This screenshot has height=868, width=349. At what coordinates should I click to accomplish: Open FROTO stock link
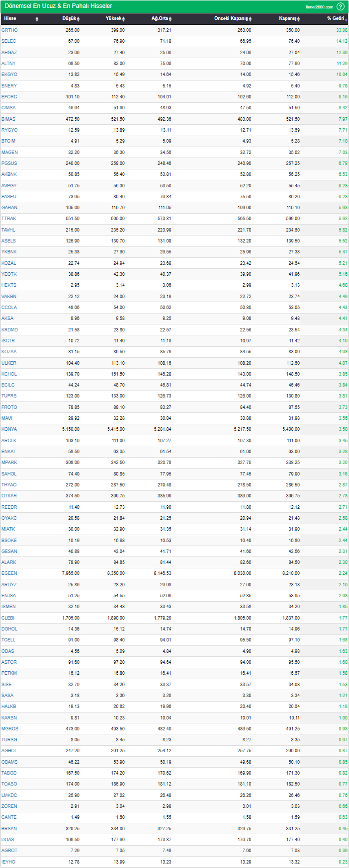coord(9,407)
